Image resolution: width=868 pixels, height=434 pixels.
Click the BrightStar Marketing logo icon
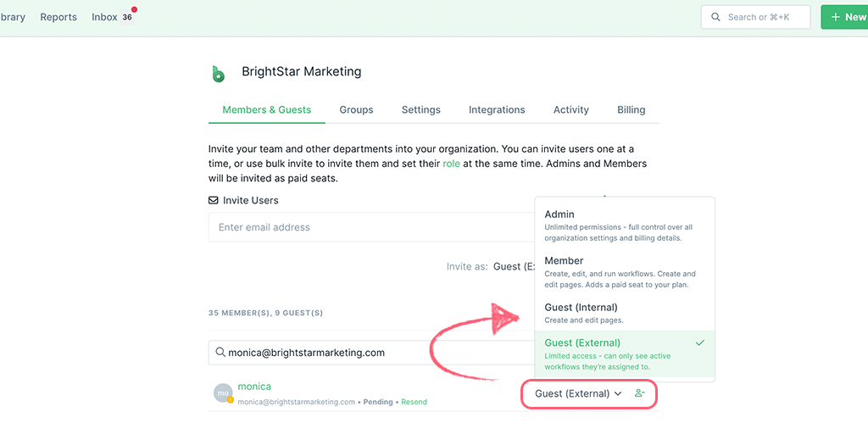click(219, 74)
